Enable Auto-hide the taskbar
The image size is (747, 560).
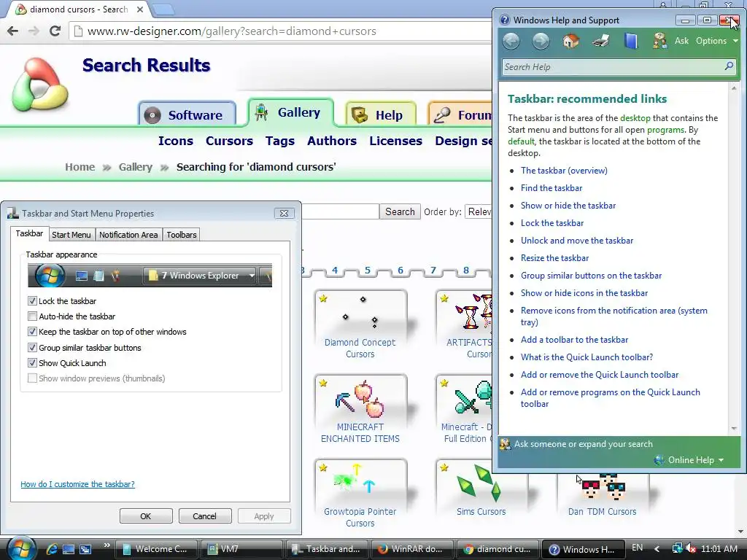pyautogui.click(x=32, y=316)
